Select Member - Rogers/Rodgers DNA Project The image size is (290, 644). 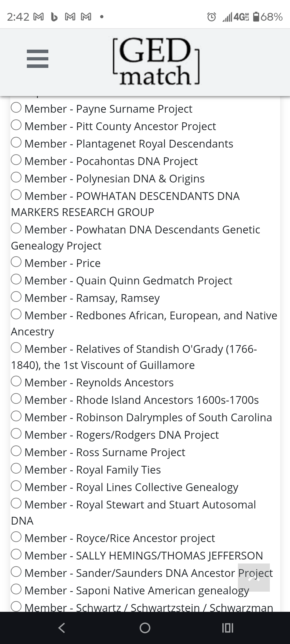coord(17,434)
